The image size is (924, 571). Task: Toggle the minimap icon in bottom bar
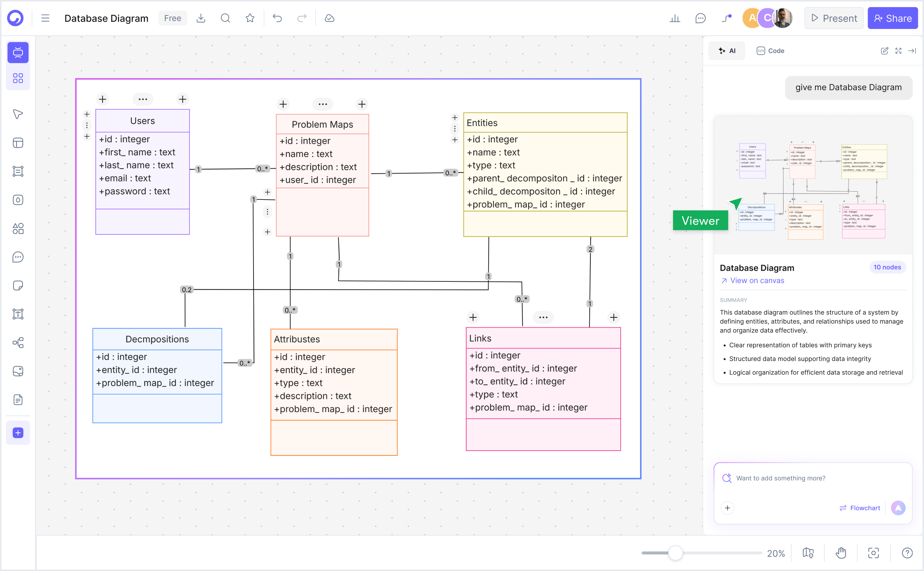(808, 553)
